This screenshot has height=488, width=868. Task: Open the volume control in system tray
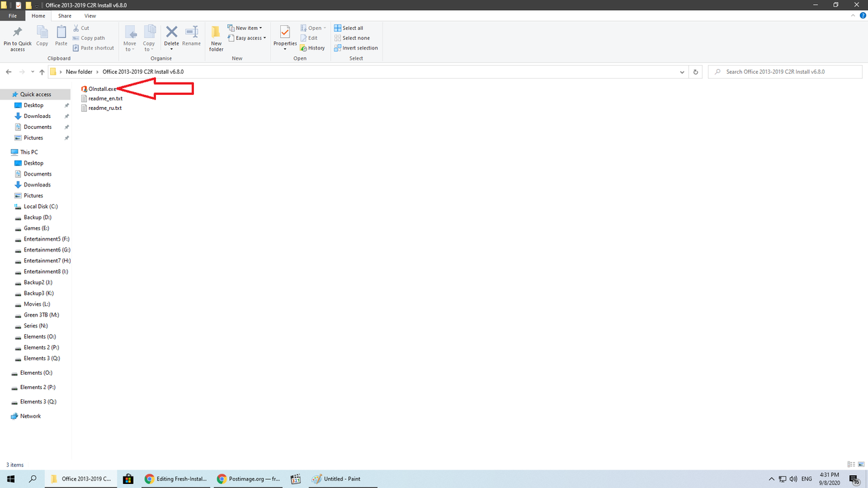coord(794,479)
